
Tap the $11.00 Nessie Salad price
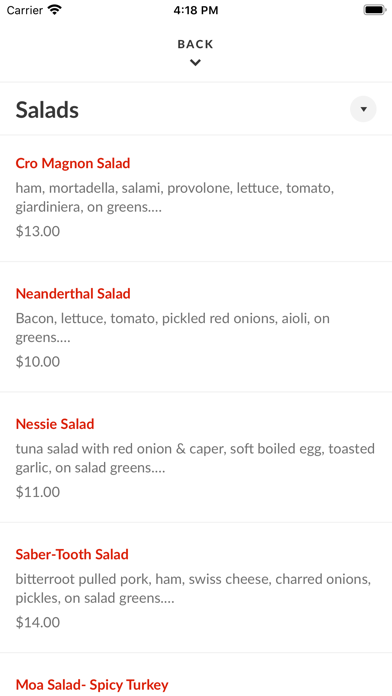click(x=38, y=492)
